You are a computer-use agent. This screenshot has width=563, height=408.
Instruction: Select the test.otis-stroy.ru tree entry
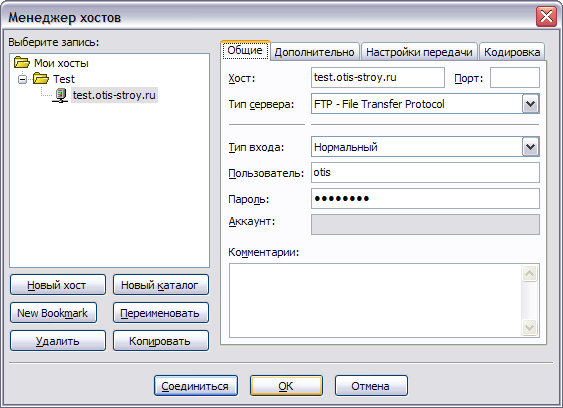[114, 95]
